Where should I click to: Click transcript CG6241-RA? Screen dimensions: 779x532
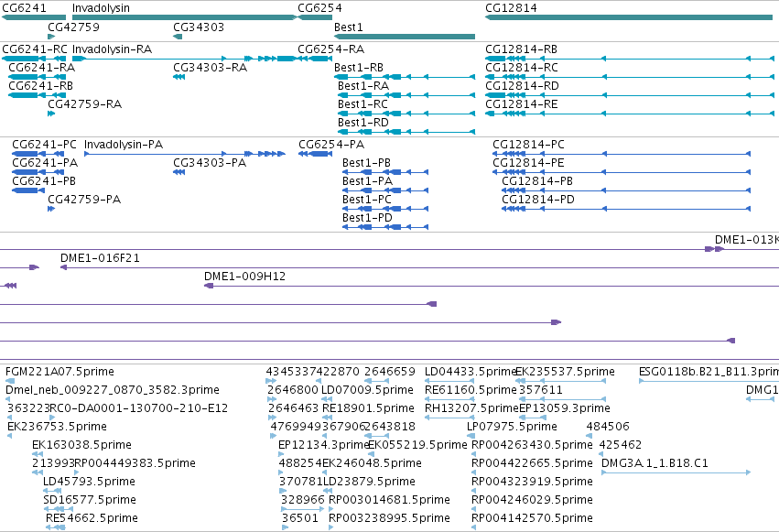tap(42, 68)
